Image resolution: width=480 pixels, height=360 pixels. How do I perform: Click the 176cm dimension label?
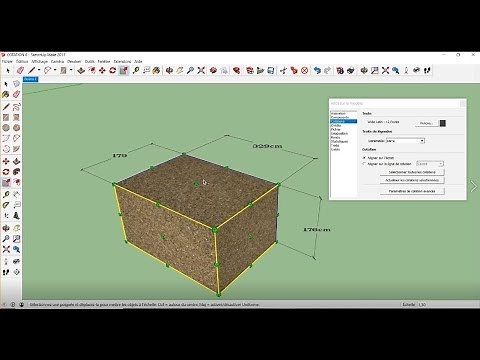tap(316, 229)
